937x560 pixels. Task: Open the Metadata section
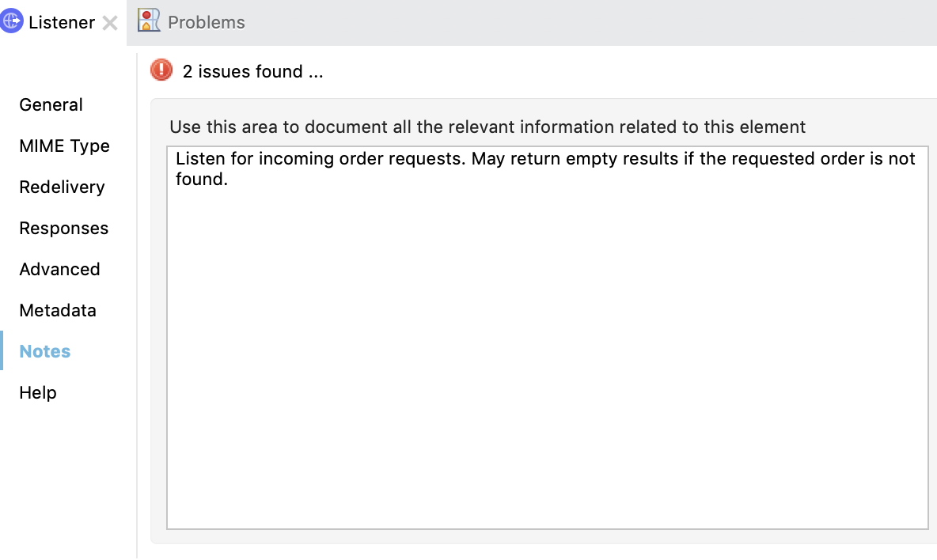pyautogui.click(x=57, y=310)
